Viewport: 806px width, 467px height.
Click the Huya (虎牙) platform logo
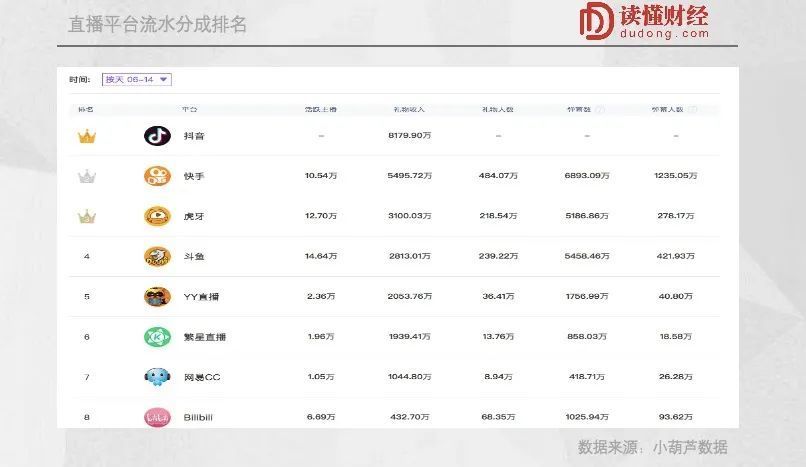coord(157,216)
